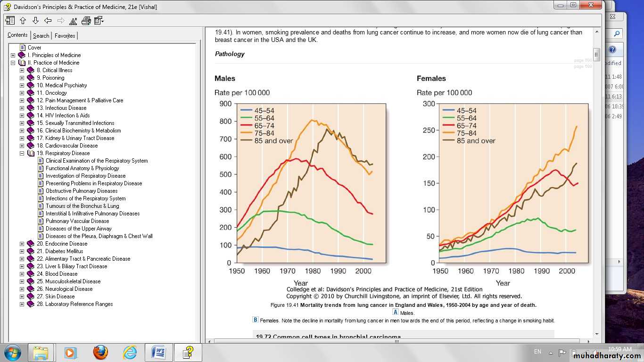The image size is (644, 362).
Task: Switch to the Search tab
Action: pyautogui.click(x=41, y=35)
